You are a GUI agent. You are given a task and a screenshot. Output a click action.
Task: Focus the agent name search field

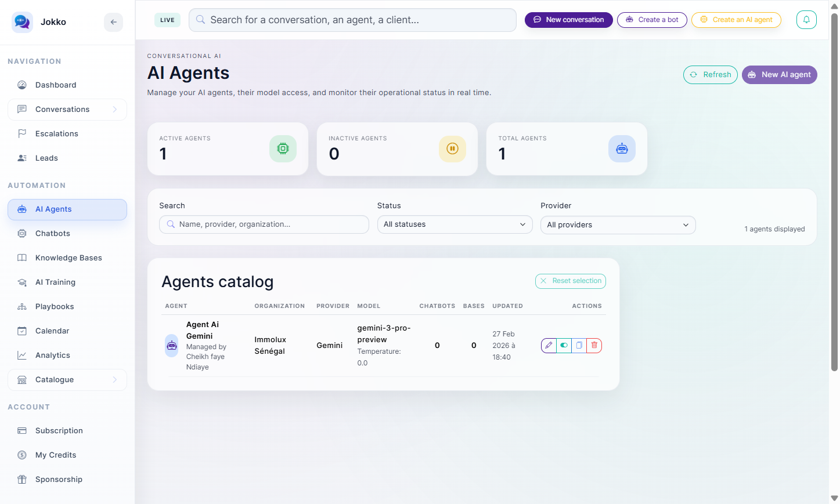tap(264, 224)
